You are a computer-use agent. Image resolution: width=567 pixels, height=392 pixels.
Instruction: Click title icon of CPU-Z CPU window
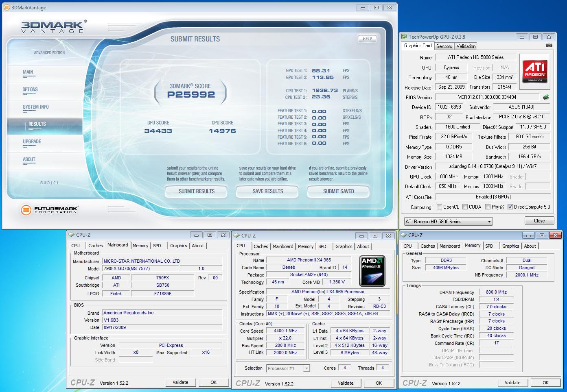pyautogui.click(x=237, y=235)
